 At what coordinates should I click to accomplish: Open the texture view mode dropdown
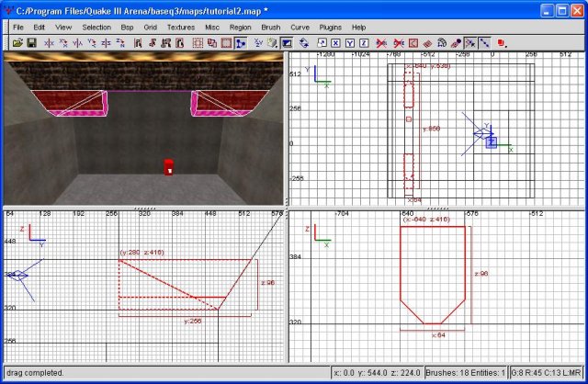tap(272, 43)
